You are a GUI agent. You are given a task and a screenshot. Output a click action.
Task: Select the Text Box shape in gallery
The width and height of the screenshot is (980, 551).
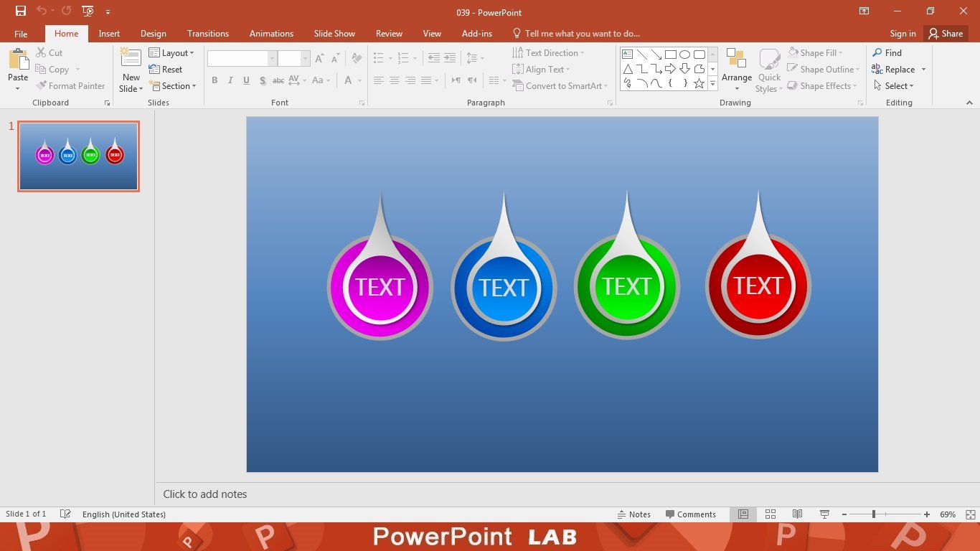(627, 55)
